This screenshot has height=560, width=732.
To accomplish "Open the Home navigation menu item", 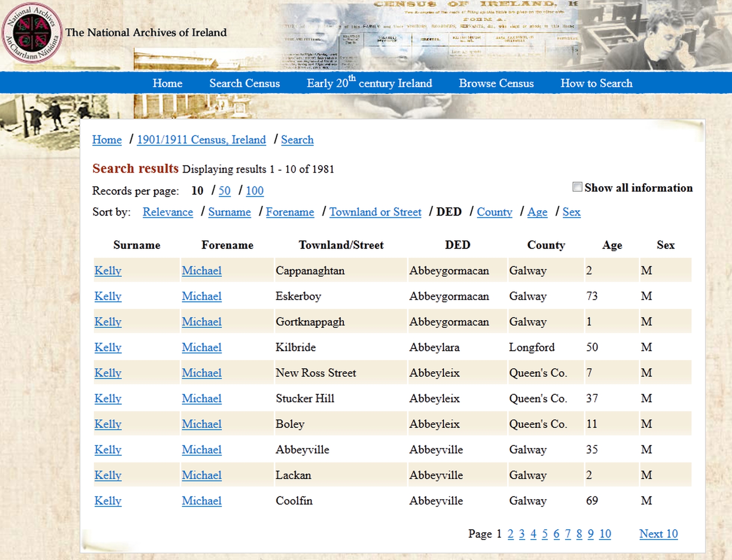I will pyautogui.click(x=167, y=83).
